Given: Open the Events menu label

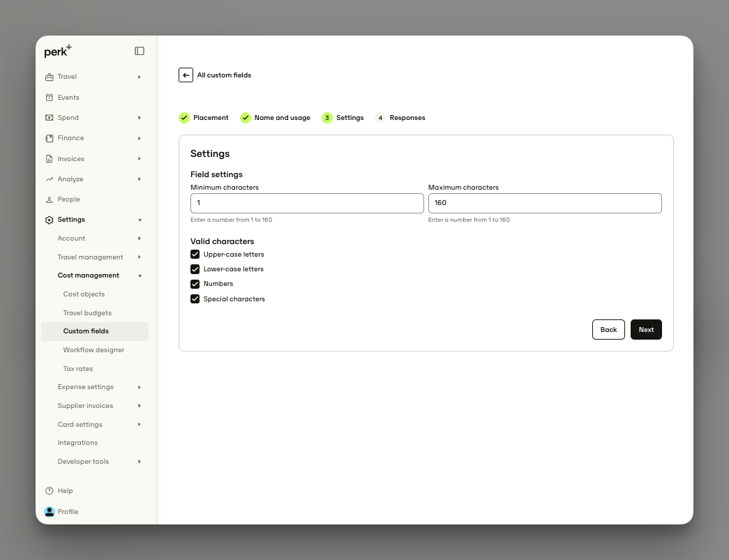Looking at the screenshot, I should (68, 98).
